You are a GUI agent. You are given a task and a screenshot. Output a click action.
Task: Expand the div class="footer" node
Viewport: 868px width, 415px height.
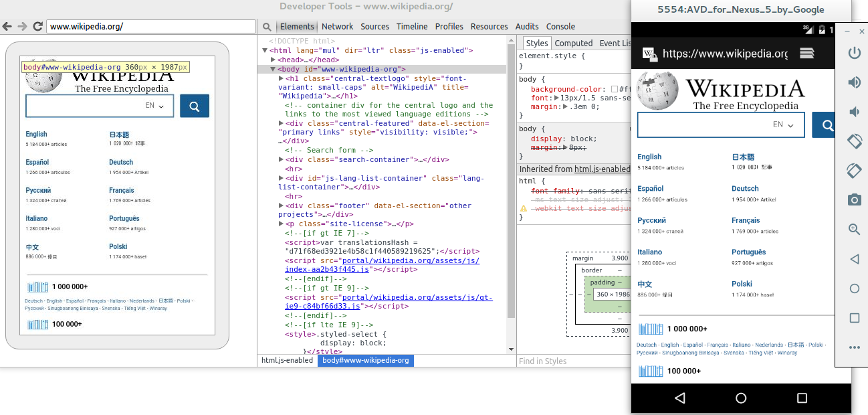click(x=282, y=205)
